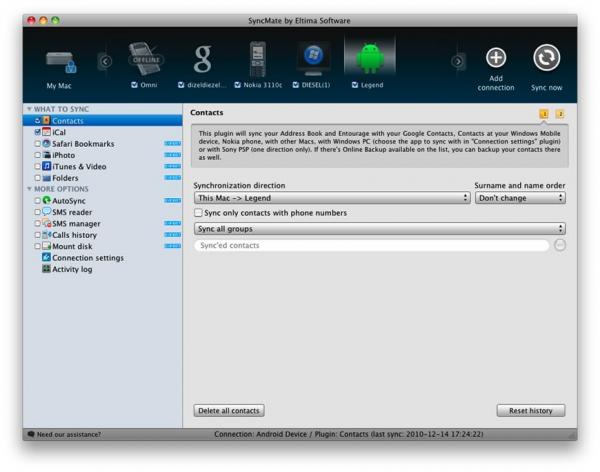The image size is (600, 472).
Task: Toggle the Omni connection checkbox
Action: coord(134,85)
